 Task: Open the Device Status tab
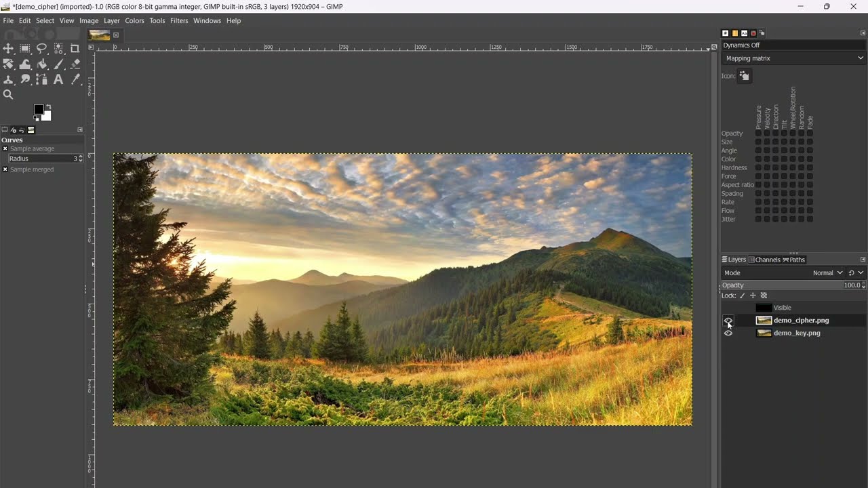(x=14, y=130)
